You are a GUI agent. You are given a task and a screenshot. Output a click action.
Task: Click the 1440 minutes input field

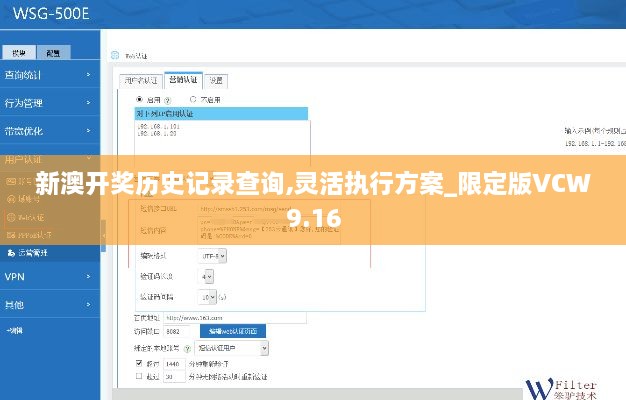point(174,364)
